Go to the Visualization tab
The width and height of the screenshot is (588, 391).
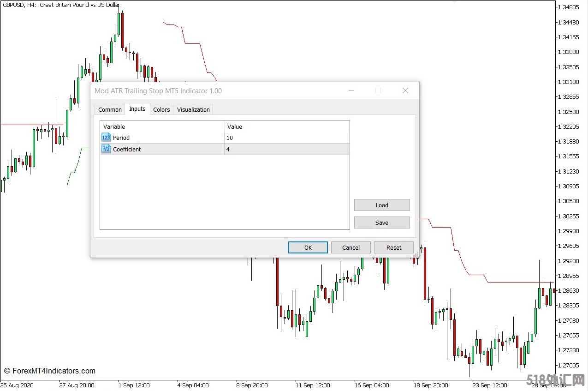[x=193, y=109]
